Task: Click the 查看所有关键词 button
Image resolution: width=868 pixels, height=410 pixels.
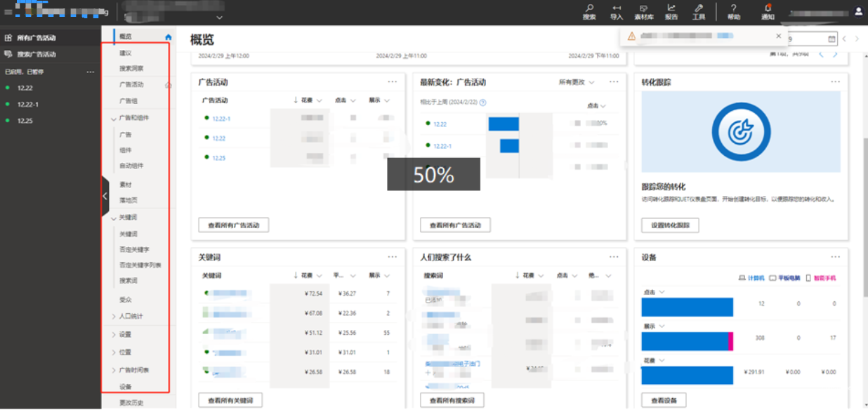Action: 230,400
